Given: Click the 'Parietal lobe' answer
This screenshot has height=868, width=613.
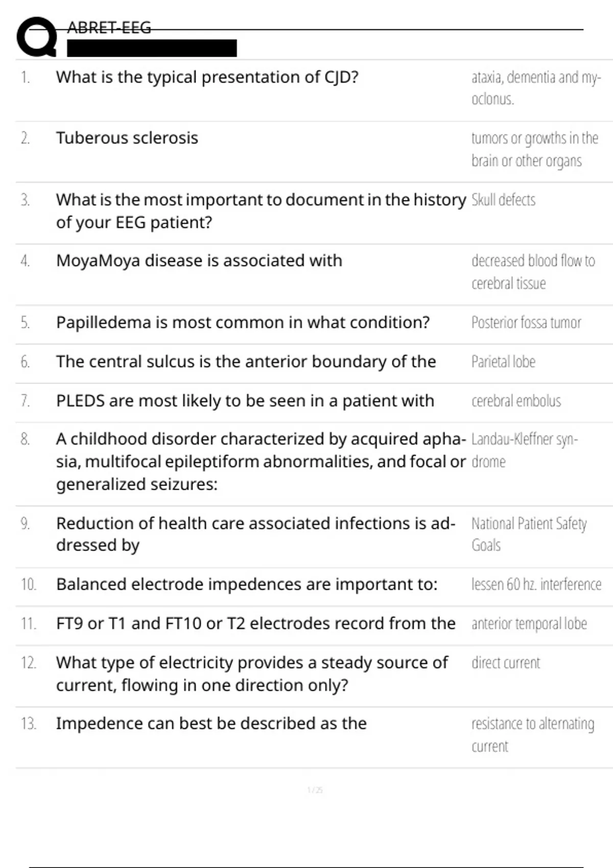Looking at the screenshot, I should point(503,361).
